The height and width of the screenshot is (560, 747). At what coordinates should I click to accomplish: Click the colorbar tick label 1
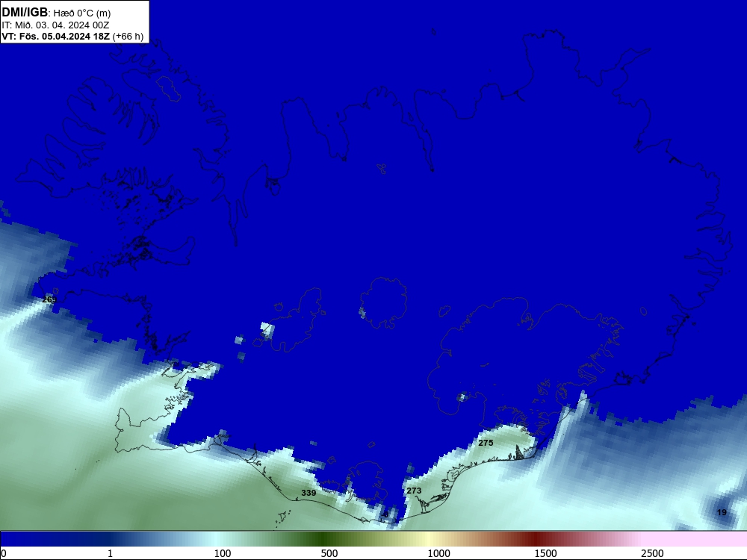click(110, 553)
